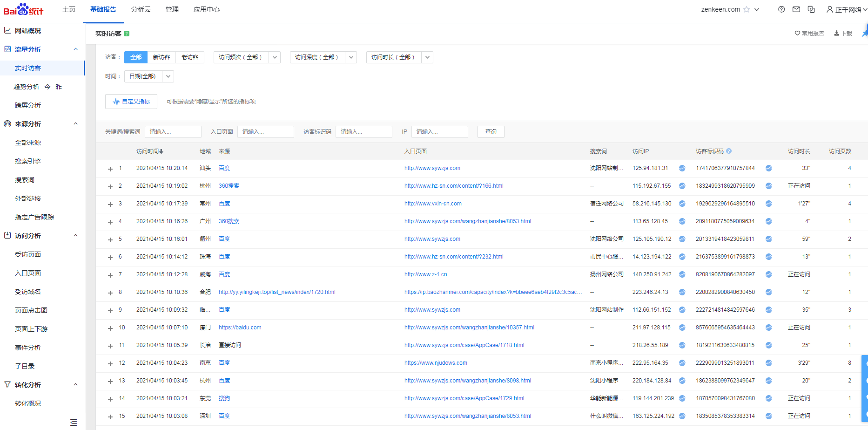
Task: Click the 入口页面 filter input field
Action: 265,132
